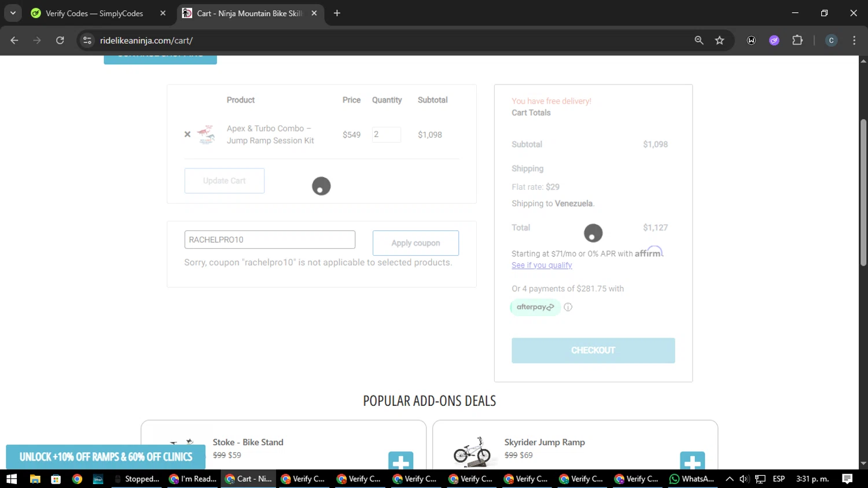Screen dimensions: 868x488
Task: Open the purple SimplyCodes extension icon
Action: click(x=774, y=41)
